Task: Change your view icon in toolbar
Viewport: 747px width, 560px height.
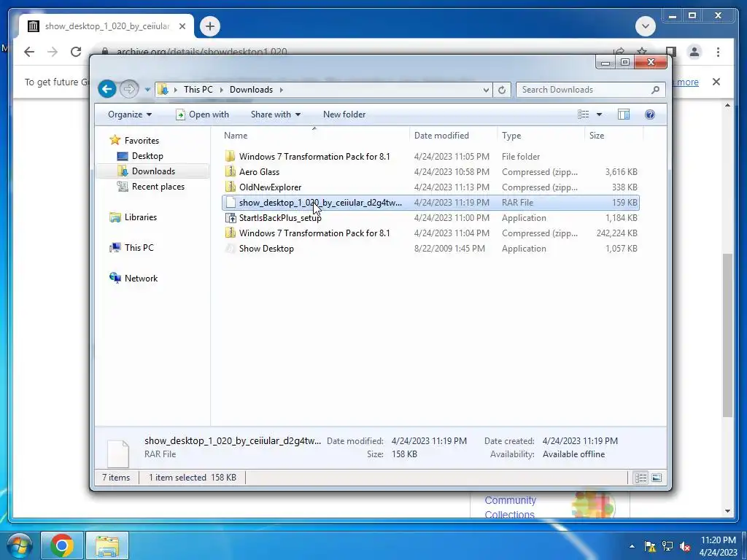Action: click(x=583, y=114)
